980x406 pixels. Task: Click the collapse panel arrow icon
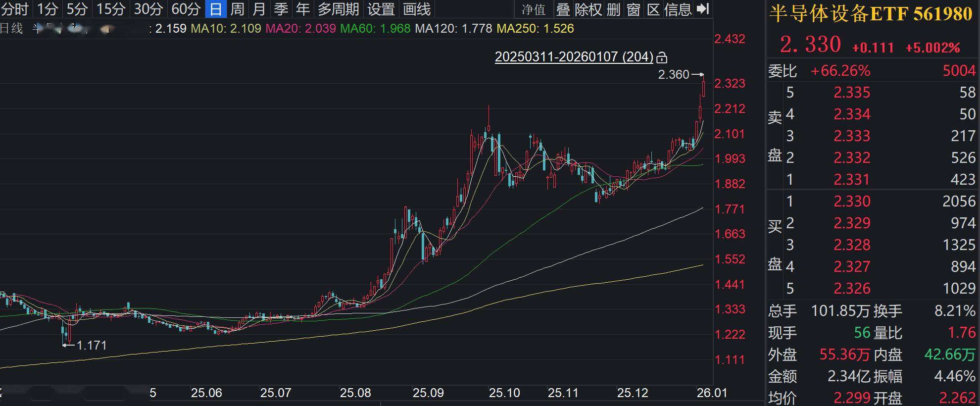(x=703, y=9)
